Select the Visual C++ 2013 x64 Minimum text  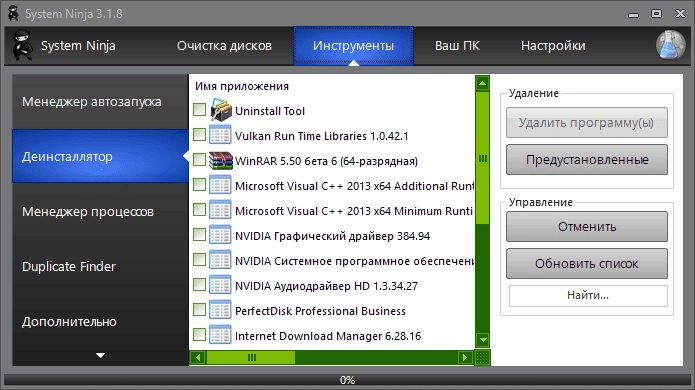click(354, 211)
